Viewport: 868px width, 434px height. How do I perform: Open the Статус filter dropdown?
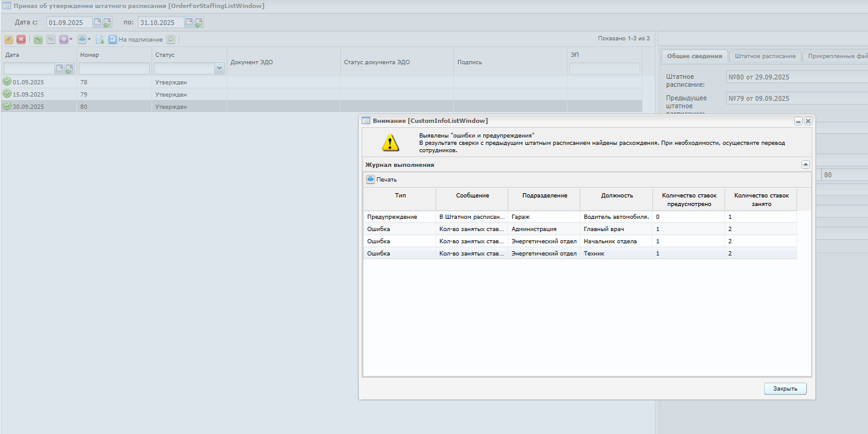tap(220, 68)
